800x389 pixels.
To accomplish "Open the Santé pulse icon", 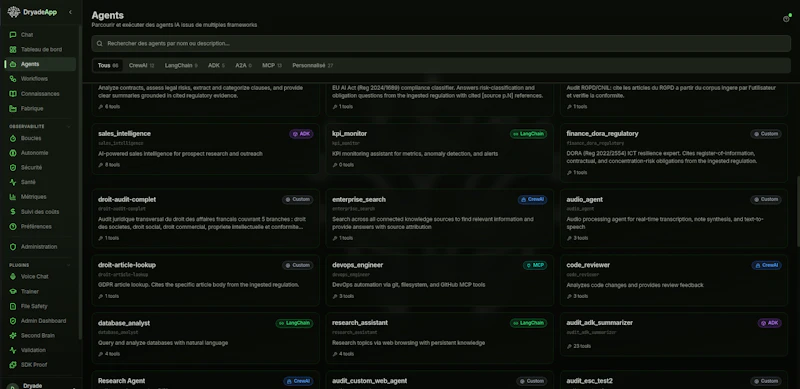I will click(x=13, y=182).
